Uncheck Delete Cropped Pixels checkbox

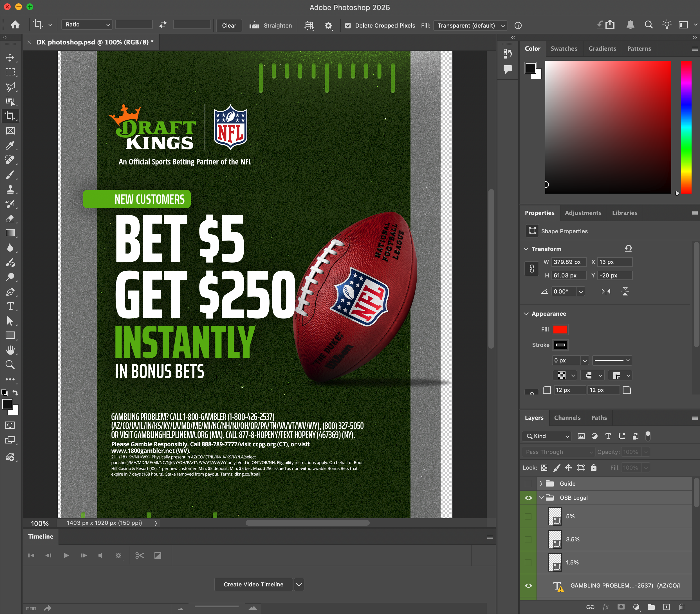(x=348, y=26)
